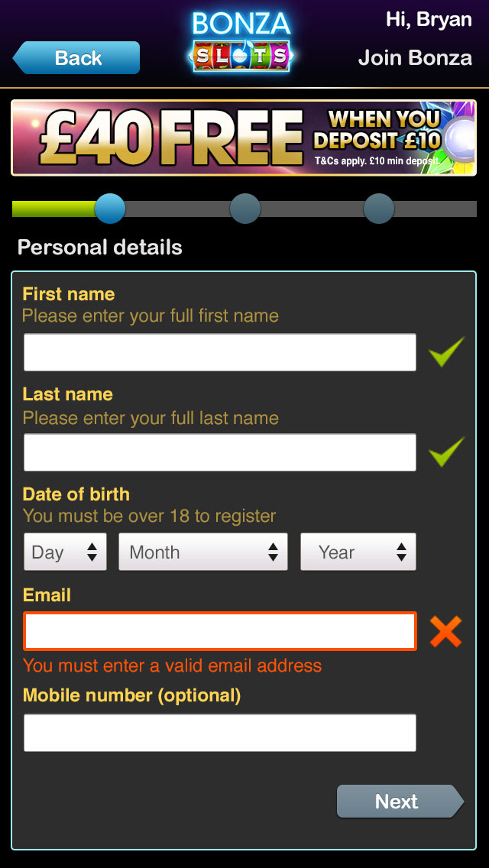489x868 pixels.
Task: Click into the Last name field
Action: pos(220,452)
